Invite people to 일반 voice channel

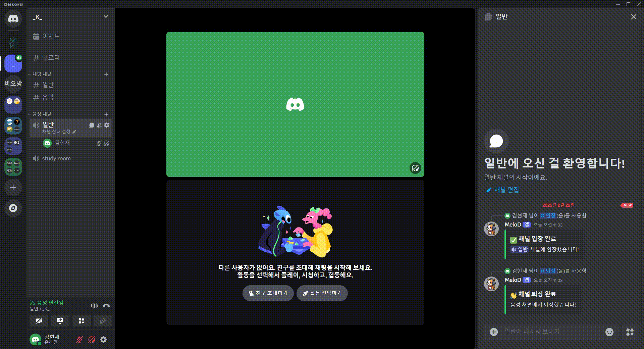click(99, 125)
